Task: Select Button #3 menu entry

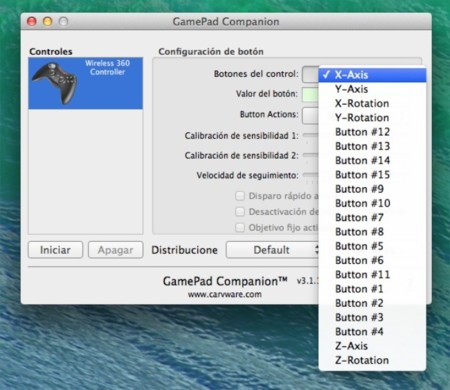Action: [x=372, y=318]
